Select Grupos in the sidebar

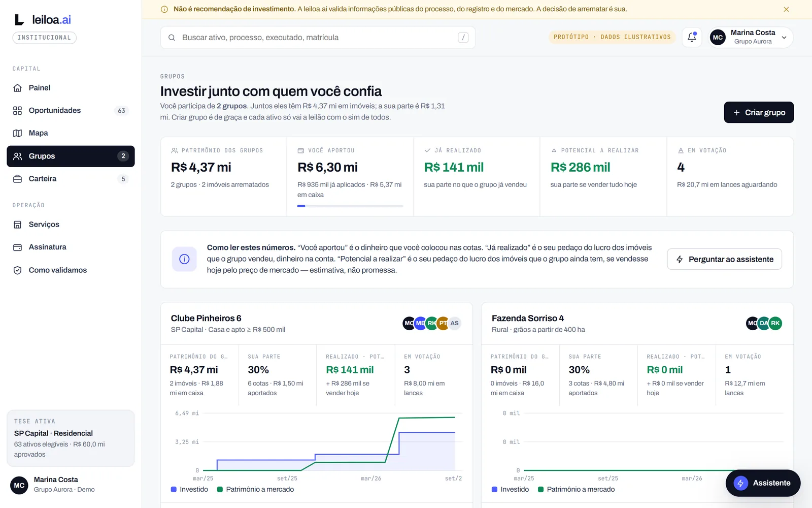[x=71, y=156]
